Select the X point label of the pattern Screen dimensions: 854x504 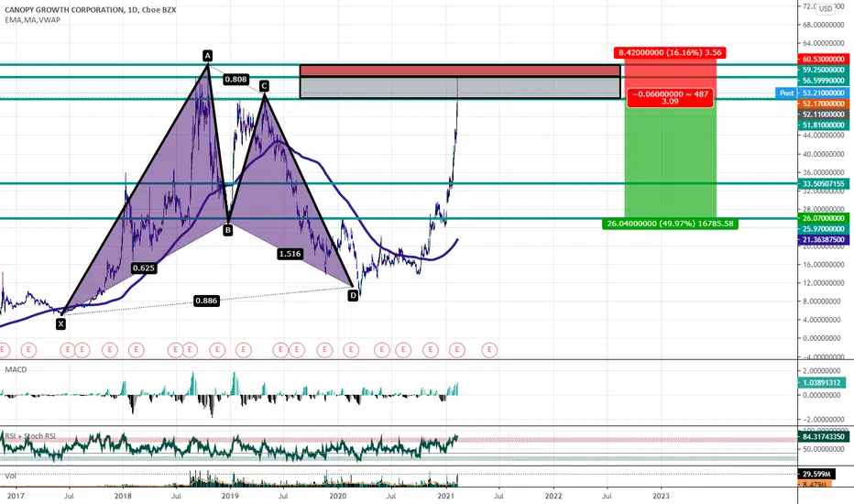[60, 324]
